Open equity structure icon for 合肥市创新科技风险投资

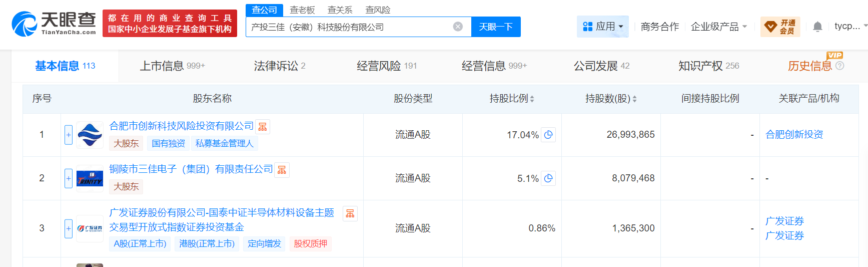tap(263, 127)
